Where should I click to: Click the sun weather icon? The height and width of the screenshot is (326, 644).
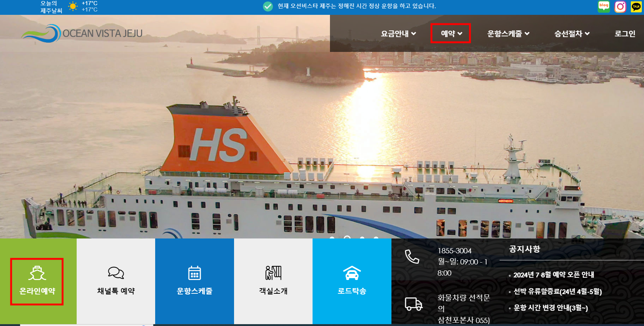coord(73,6)
